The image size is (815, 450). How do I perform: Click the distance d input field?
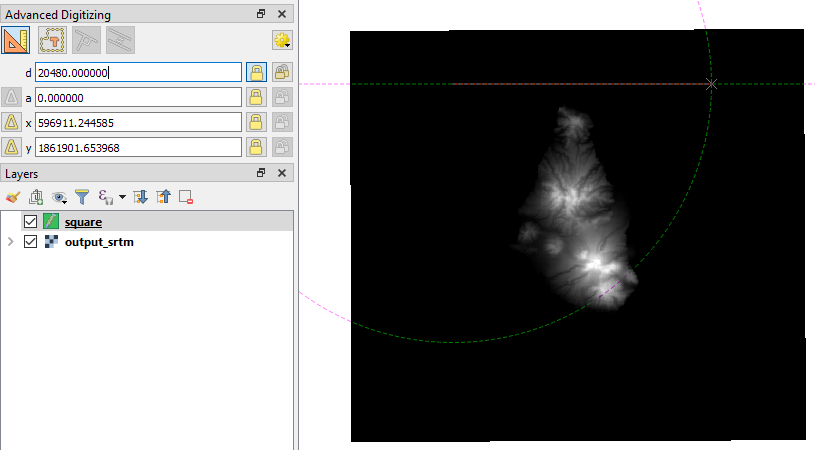138,72
